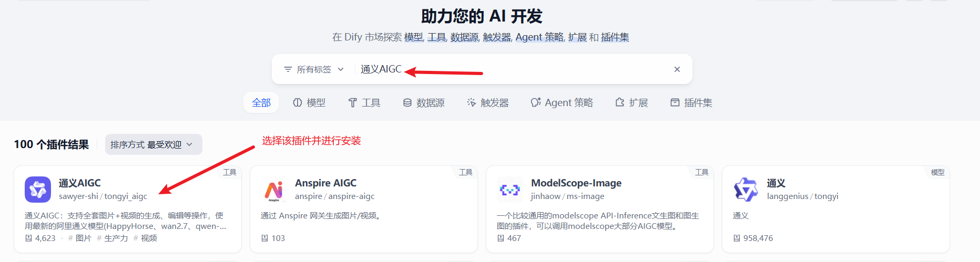Switch to the 模型 category tab
980x262 pixels.
click(309, 103)
